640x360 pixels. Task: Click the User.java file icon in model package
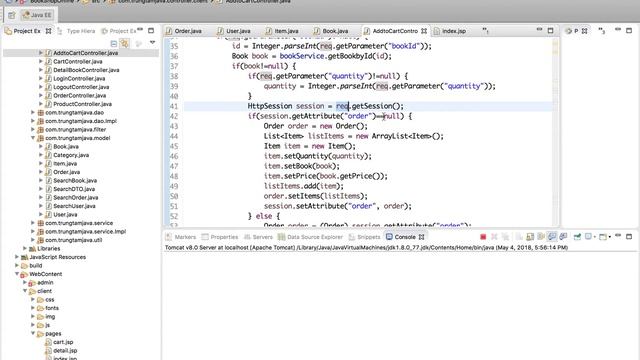coord(49,215)
